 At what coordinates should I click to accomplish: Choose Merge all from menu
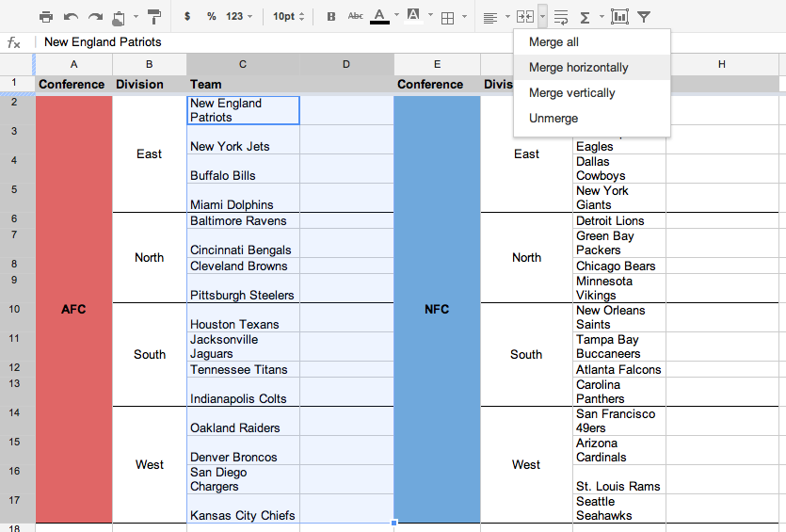[592, 42]
